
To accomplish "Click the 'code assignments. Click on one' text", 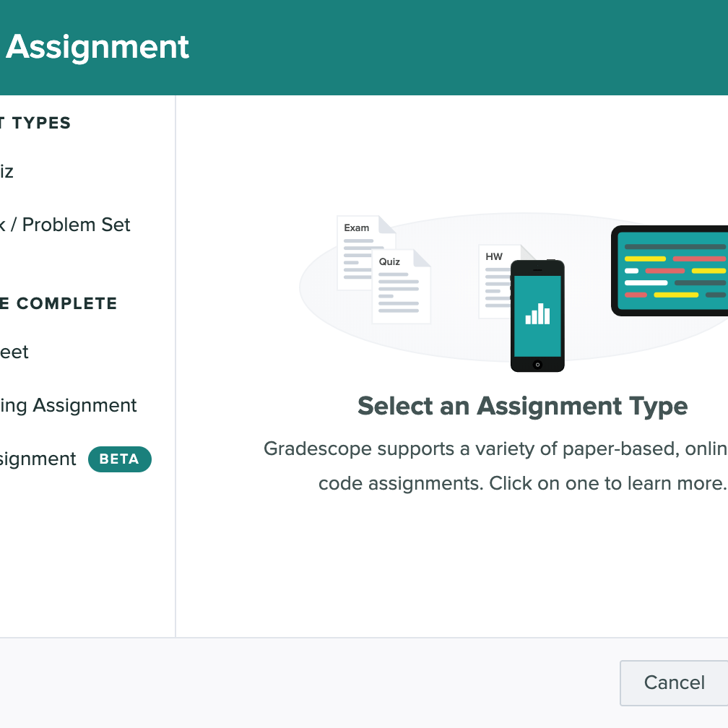I will tap(522, 483).
